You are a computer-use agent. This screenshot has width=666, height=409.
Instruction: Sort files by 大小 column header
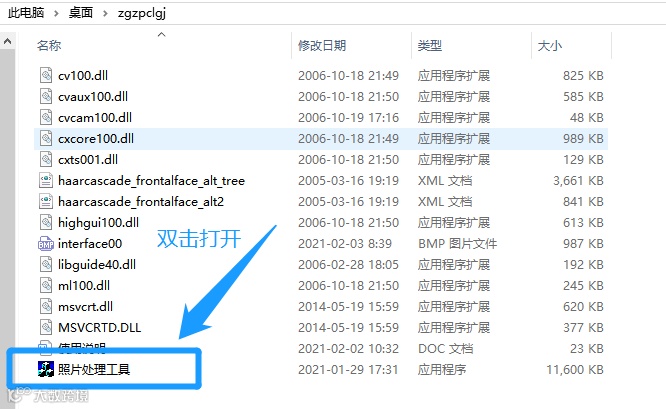coord(550,45)
